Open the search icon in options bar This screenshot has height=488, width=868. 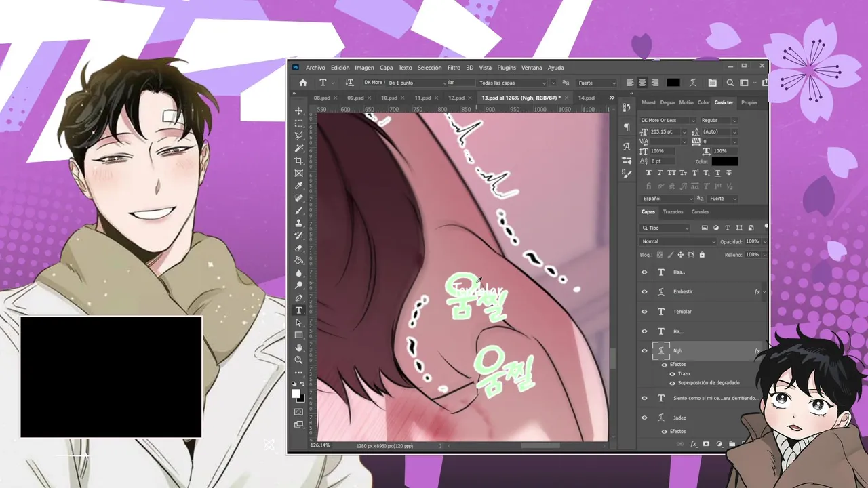click(730, 83)
